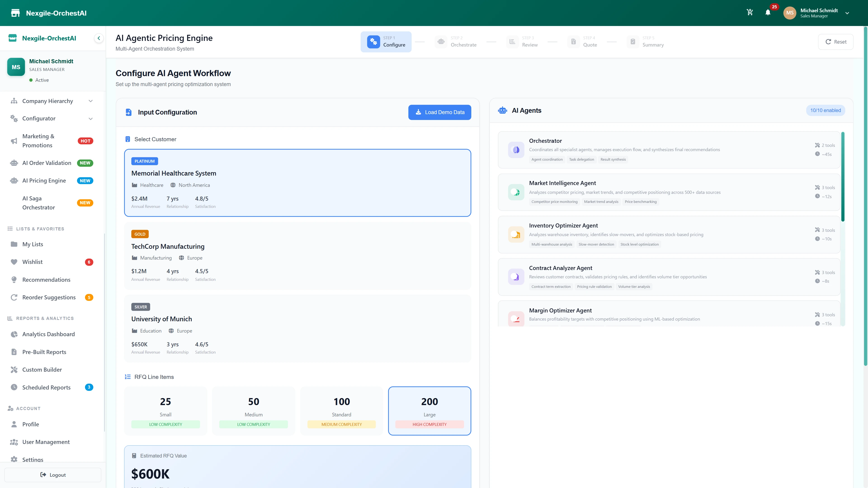This screenshot has height=488, width=868.
Task: Select the Memorial Healthcare System customer card
Action: coord(297,183)
